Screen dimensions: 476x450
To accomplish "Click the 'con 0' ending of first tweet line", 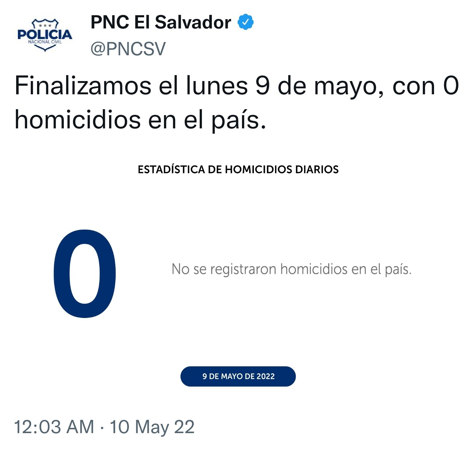I will (x=426, y=86).
